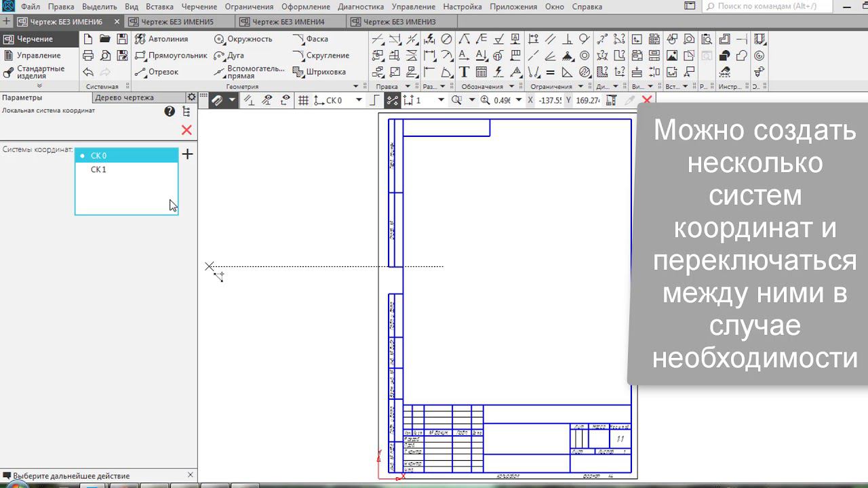The width and height of the screenshot is (868, 488).
Task: Apply the parallel constraint icon
Action: click(x=550, y=39)
